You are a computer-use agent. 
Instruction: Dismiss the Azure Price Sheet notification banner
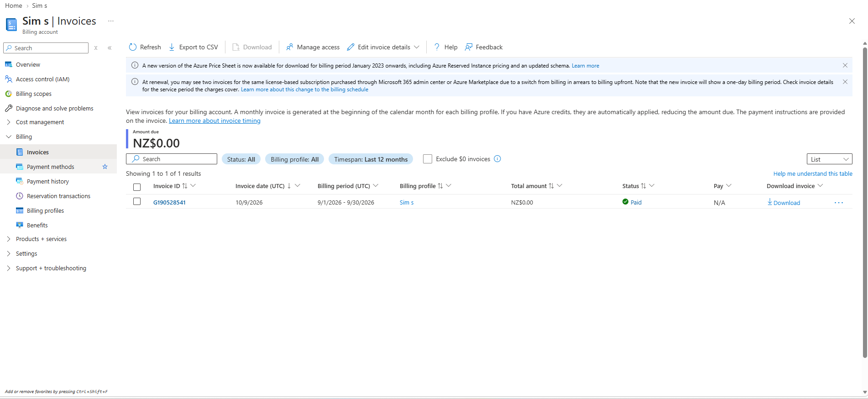(845, 65)
